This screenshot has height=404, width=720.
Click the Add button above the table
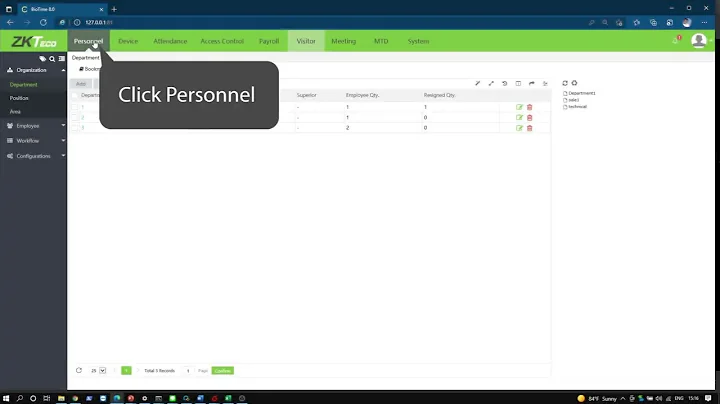pos(81,84)
